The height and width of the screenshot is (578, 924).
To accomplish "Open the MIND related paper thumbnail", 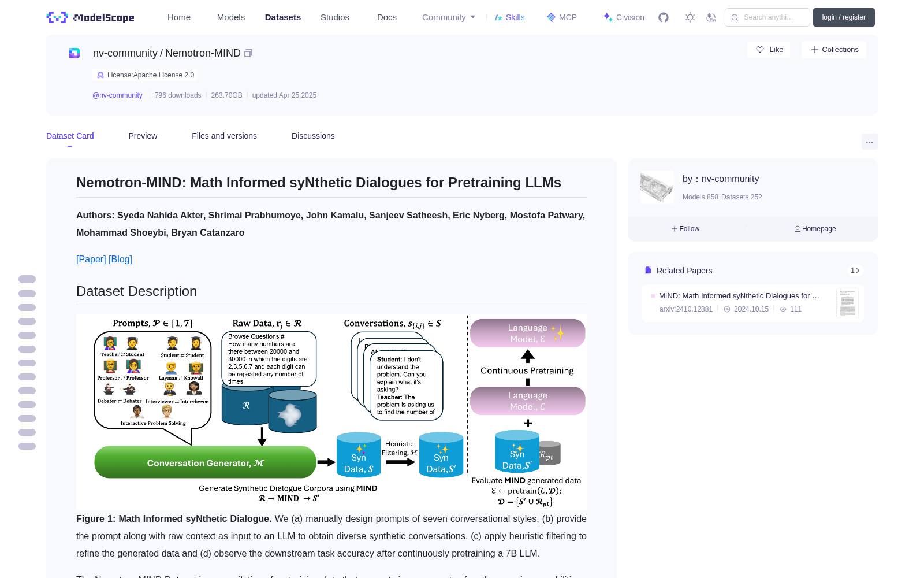I will (847, 303).
